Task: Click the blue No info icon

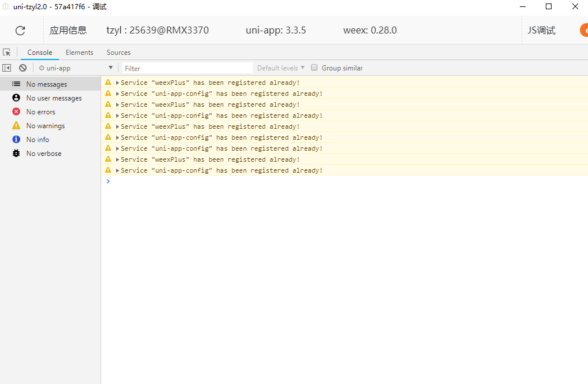Action: 16,139
